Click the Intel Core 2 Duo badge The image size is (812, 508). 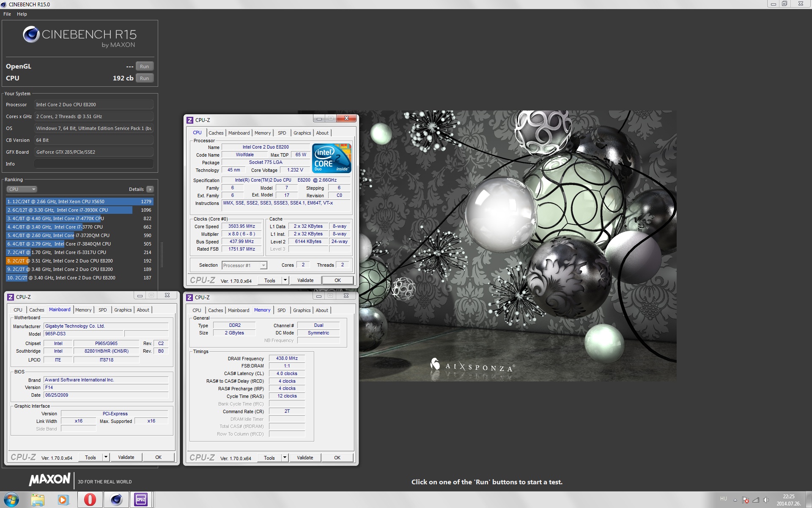tap(332, 158)
